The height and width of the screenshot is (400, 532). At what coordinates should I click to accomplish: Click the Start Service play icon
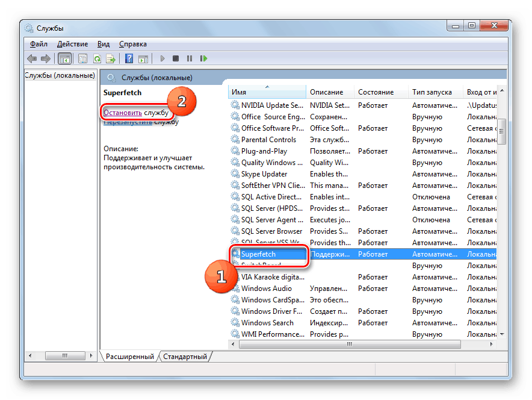(x=162, y=59)
